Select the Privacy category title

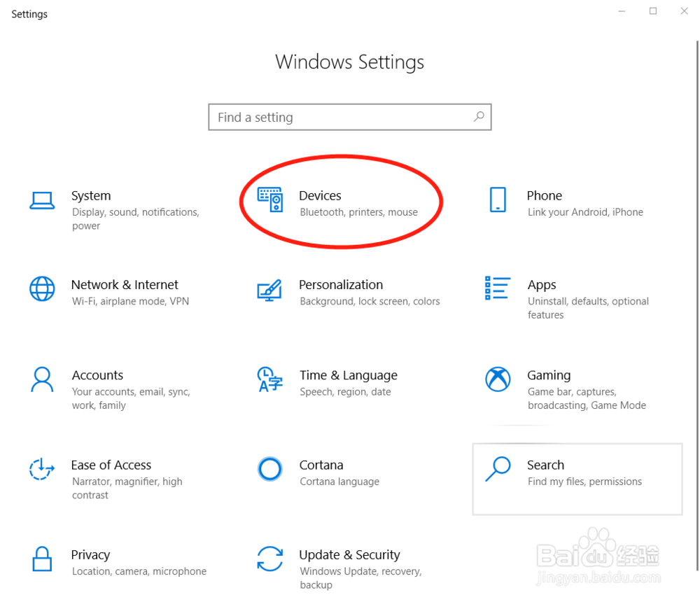[90, 555]
